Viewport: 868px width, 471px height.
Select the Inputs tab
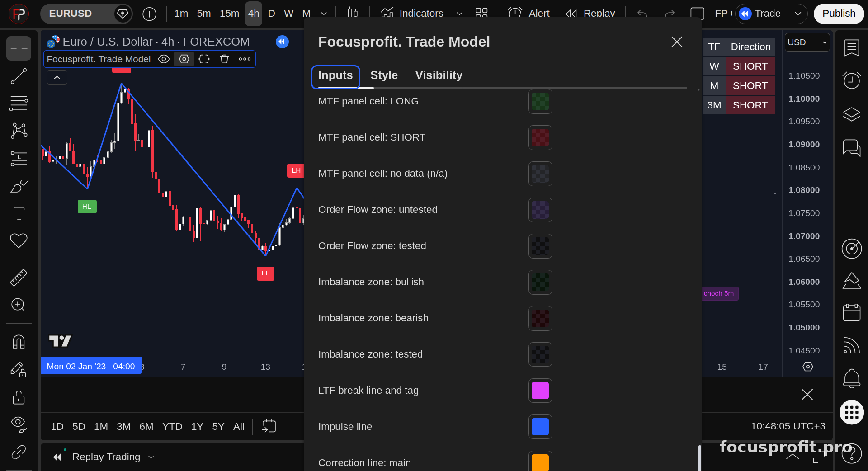pyautogui.click(x=335, y=76)
